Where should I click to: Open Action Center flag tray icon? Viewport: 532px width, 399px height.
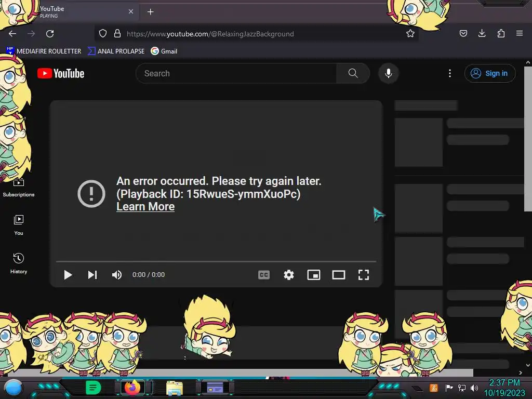tap(449, 388)
